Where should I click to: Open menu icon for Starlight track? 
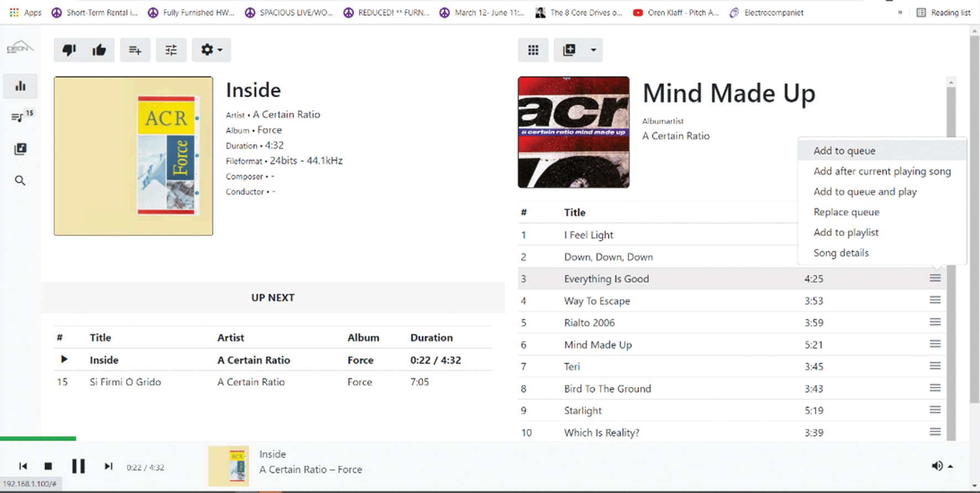point(935,410)
